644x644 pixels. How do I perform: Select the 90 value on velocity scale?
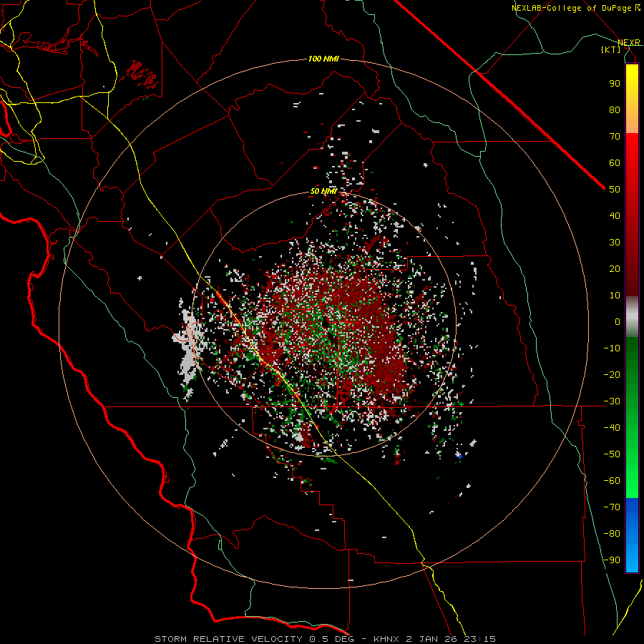pyautogui.click(x=615, y=84)
